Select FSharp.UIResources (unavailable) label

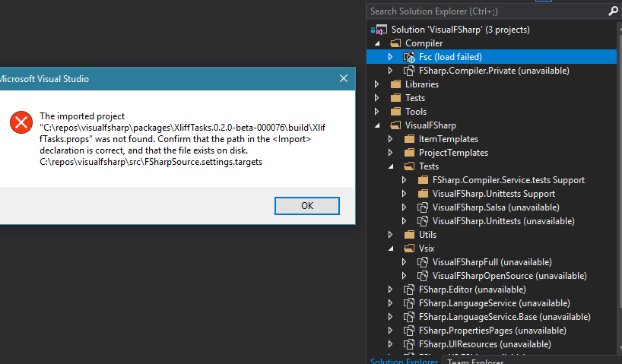[484, 344]
